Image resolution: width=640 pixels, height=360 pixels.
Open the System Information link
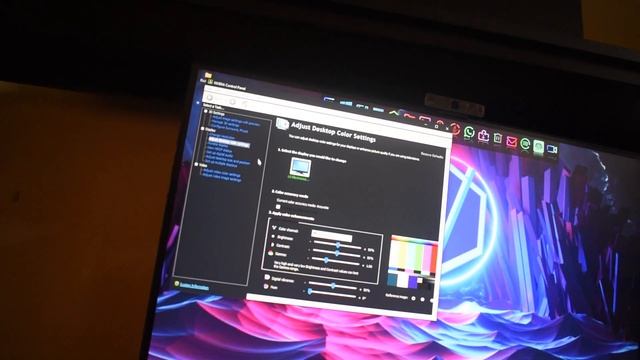194,287
